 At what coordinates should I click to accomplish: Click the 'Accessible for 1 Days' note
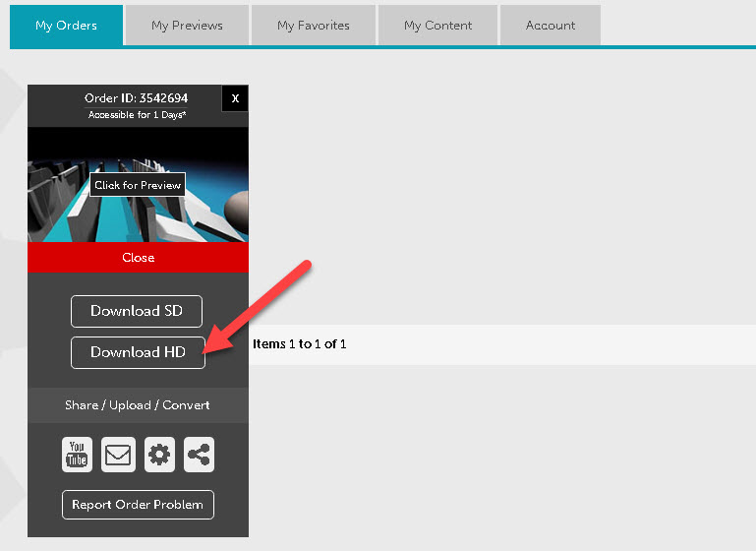(137, 115)
